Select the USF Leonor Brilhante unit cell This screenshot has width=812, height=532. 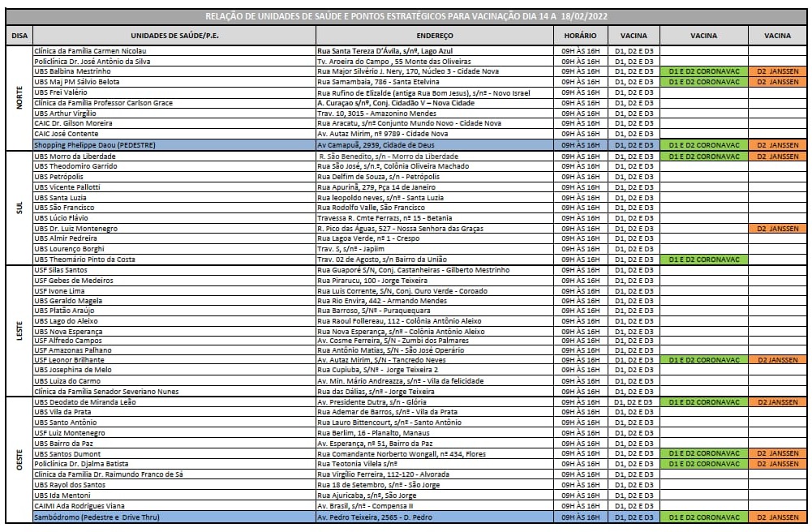pos(173,359)
